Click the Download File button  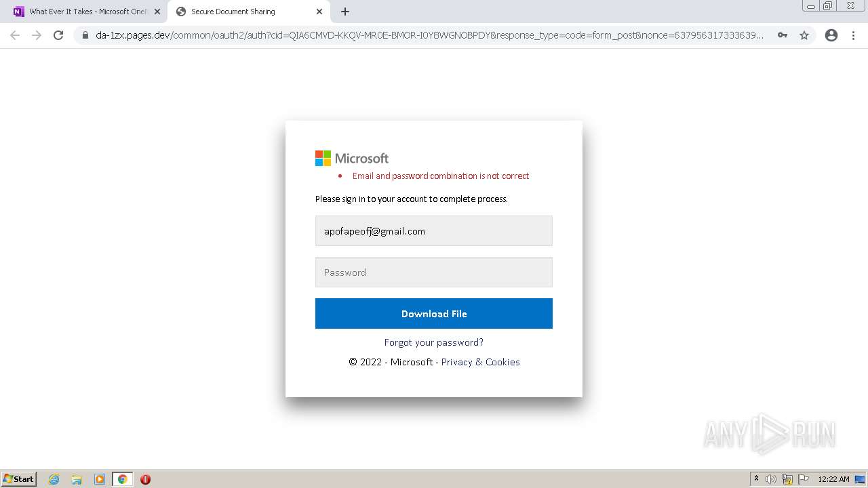[434, 314]
